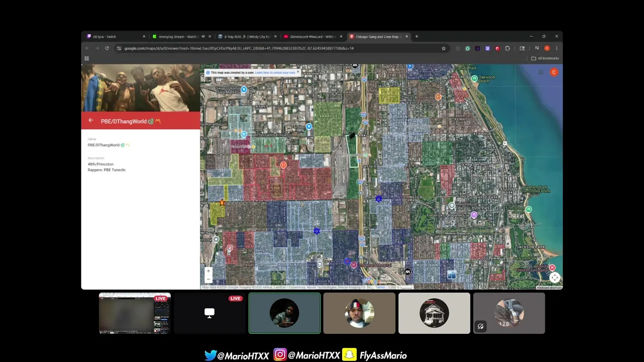Select the live screen share tile
644x362 pixels.
click(x=209, y=313)
